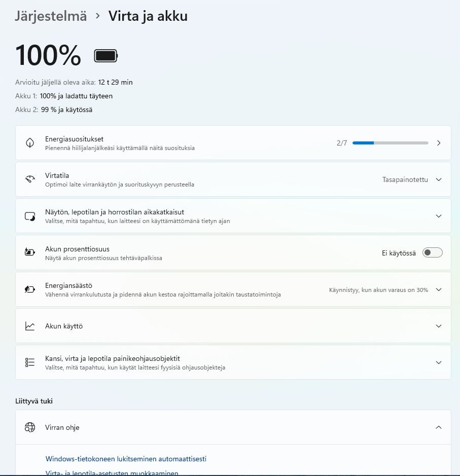Image resolution: width=460 pixels, height=476 pixels.
Task: Click the Energiasuositukset 2/7 progress bar
Action: tap(390, 143)
